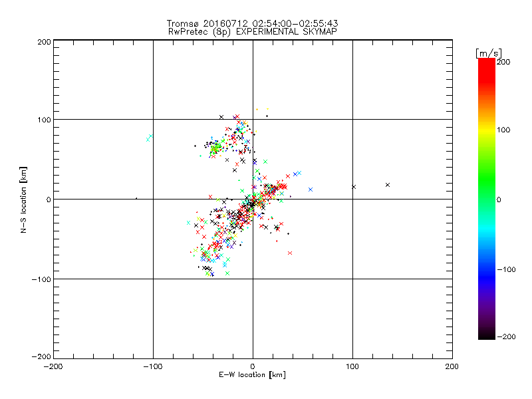This screenshot has width=532, height=399.
Task: Click the subtitle 'RwPretec (8p) EXPERIMENTAL SKYMAP'
Action: point(253,32)
